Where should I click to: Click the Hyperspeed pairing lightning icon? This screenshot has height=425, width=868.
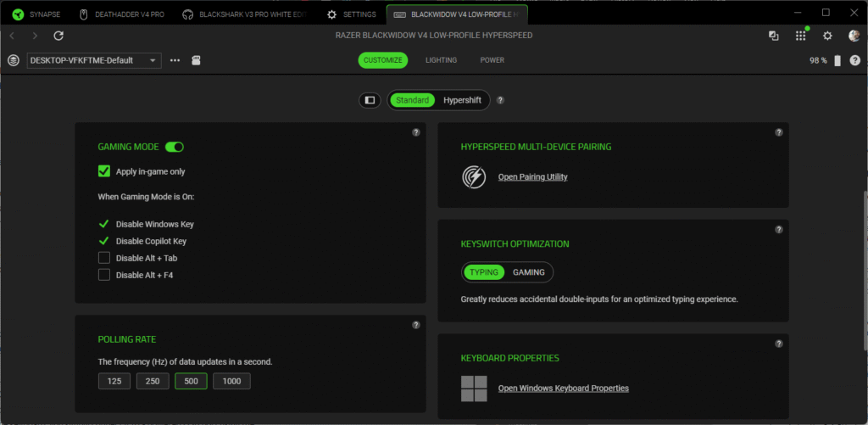(474, 176)
